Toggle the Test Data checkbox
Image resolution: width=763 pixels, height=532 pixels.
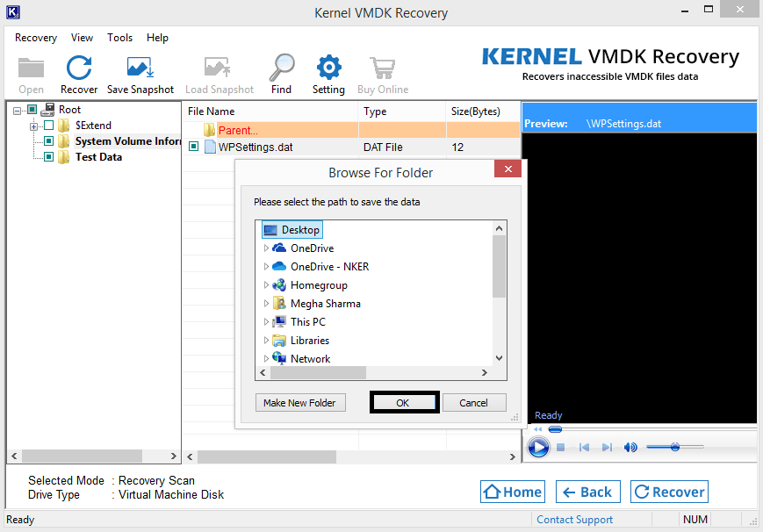point(48,157)
